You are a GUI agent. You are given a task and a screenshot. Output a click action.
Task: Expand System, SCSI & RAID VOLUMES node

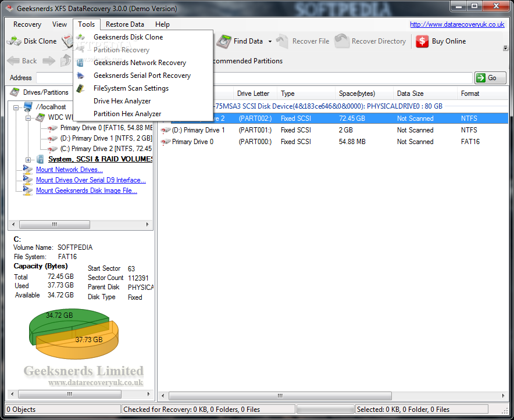tap(28, 160)
